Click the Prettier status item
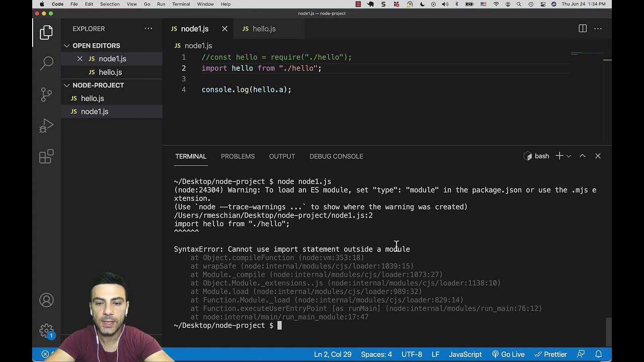The width and height of the screenshot is (644, 362). pos(550,354)
